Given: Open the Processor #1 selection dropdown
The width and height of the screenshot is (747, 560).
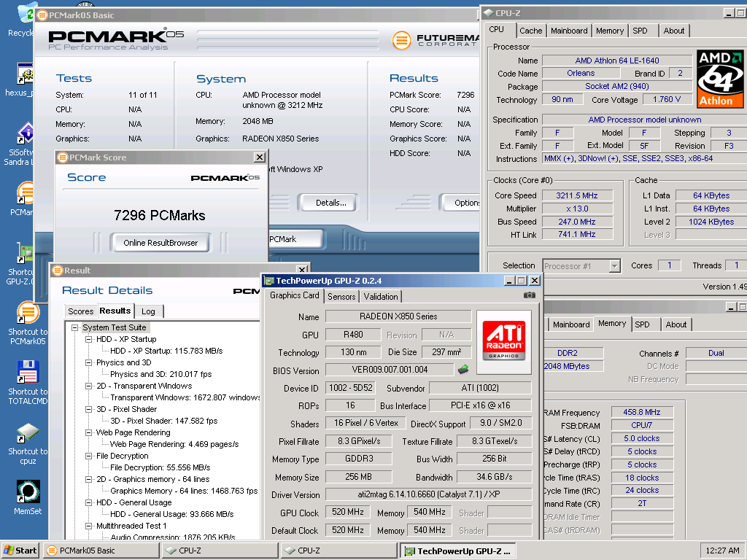Looking at the screenshot, I should [615, 265].
